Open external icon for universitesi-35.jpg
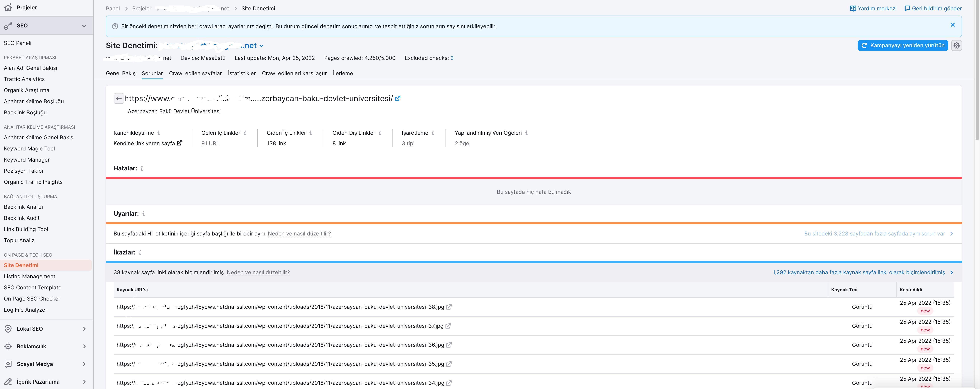This screenshot has width=980, height=389. pos(449,364)
